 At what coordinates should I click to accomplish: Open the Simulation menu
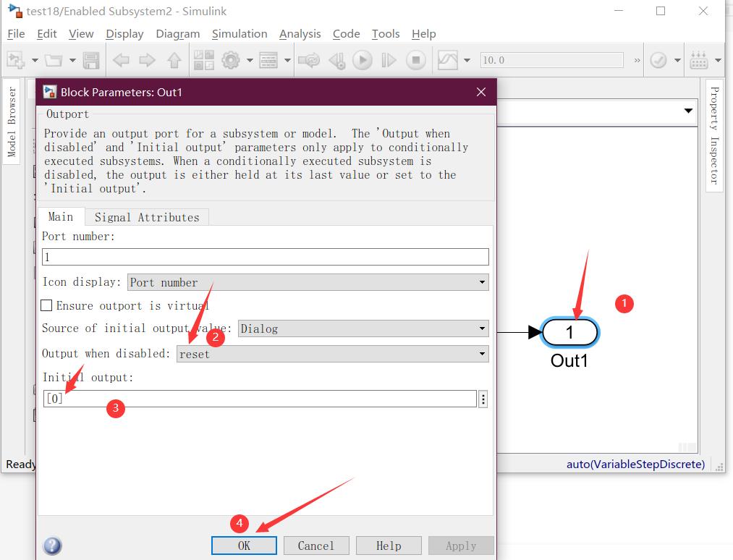tap(240, 34)
